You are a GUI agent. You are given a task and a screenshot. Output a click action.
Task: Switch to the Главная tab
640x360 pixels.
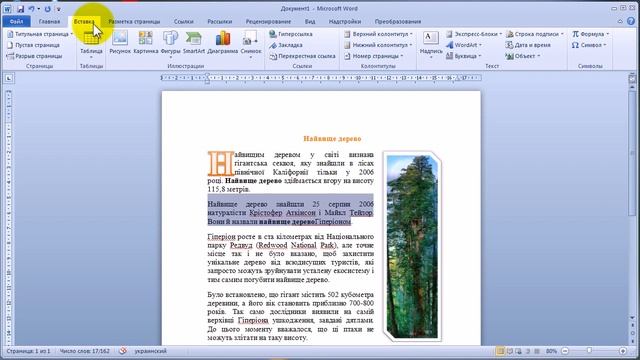[x=49, y=21]
